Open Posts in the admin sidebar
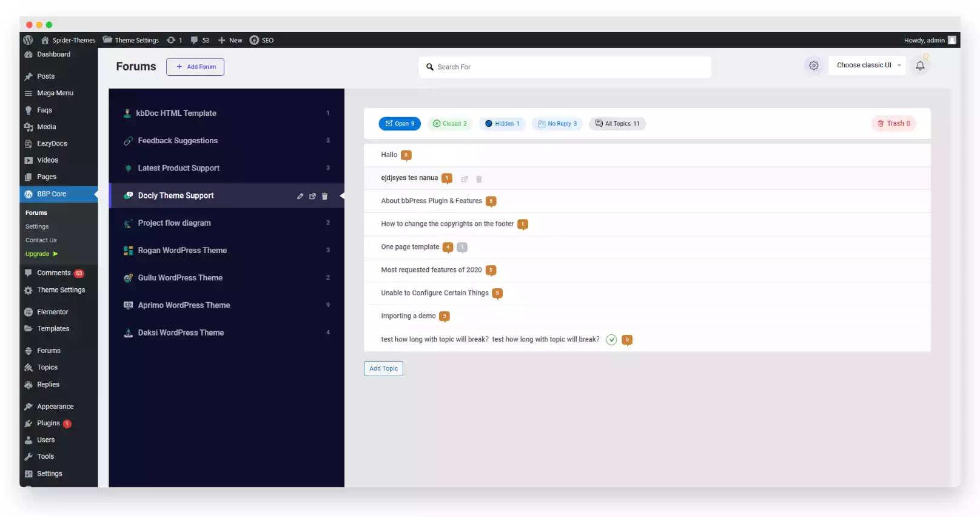Viewport: 980px width, 517px height. tap(45, 76)
